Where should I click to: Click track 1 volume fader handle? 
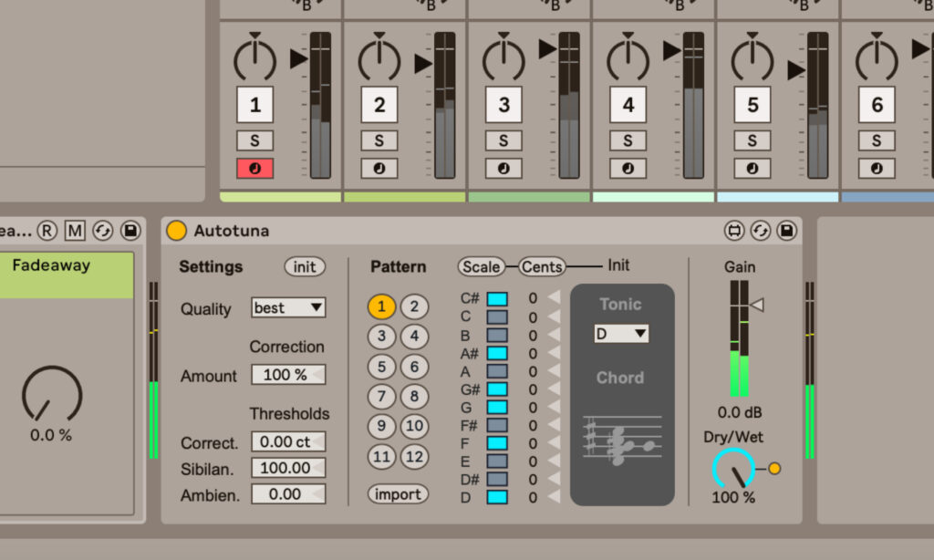tap(298, 59)
